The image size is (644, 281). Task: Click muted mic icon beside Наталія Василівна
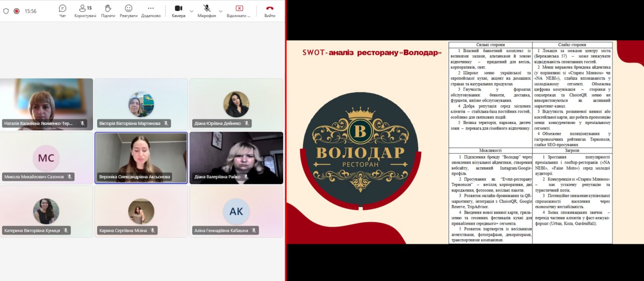tap(83, 123)
